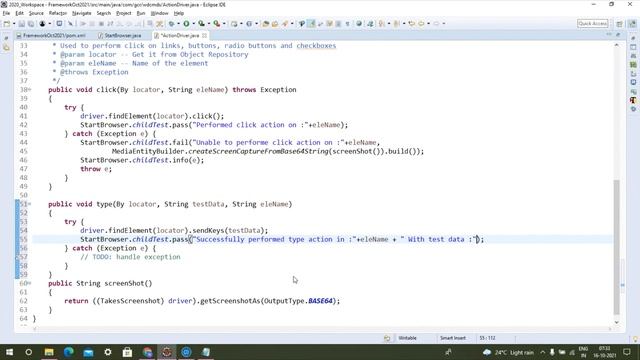Click the ENG language indicator in system tray
The width and height of the screenshot is (640, 360).
(x=584, y=352)
